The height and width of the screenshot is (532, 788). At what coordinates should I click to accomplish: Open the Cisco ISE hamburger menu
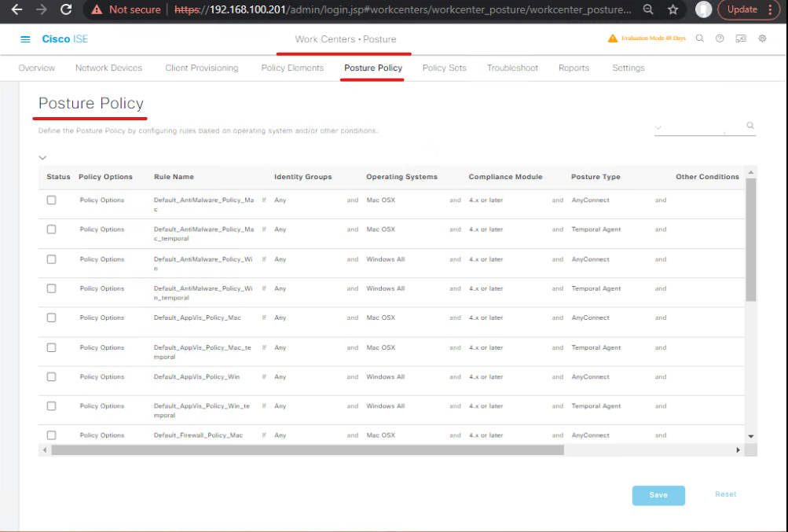(25, 39)
